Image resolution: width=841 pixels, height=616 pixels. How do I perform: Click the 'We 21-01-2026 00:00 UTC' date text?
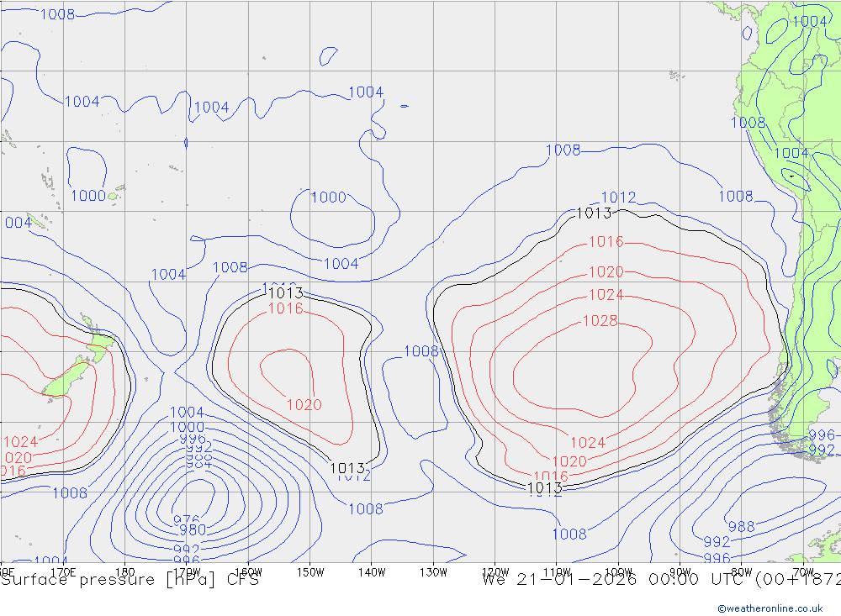click(616, 580)
